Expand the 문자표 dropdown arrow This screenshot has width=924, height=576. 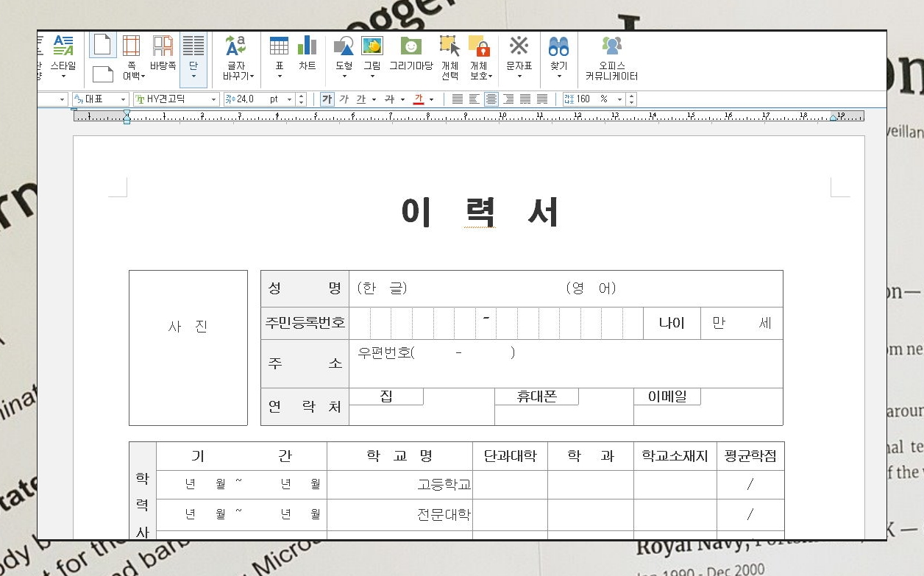coord(519,77)
